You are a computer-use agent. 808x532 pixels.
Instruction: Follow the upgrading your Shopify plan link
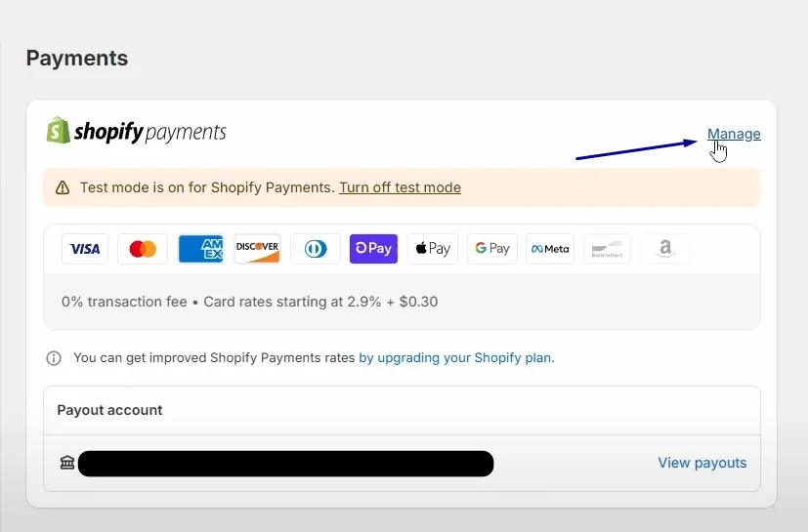[x=456, y=358]
